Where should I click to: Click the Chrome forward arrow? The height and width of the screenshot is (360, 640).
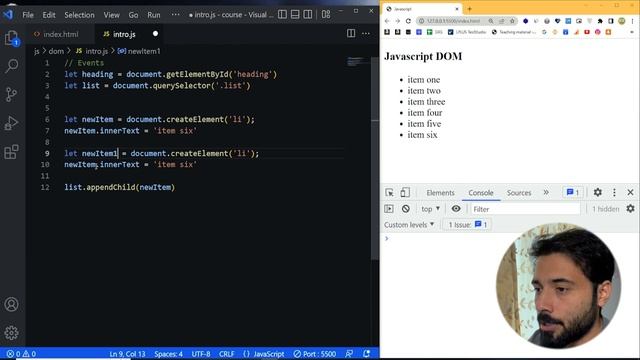[x=398, y=21]
